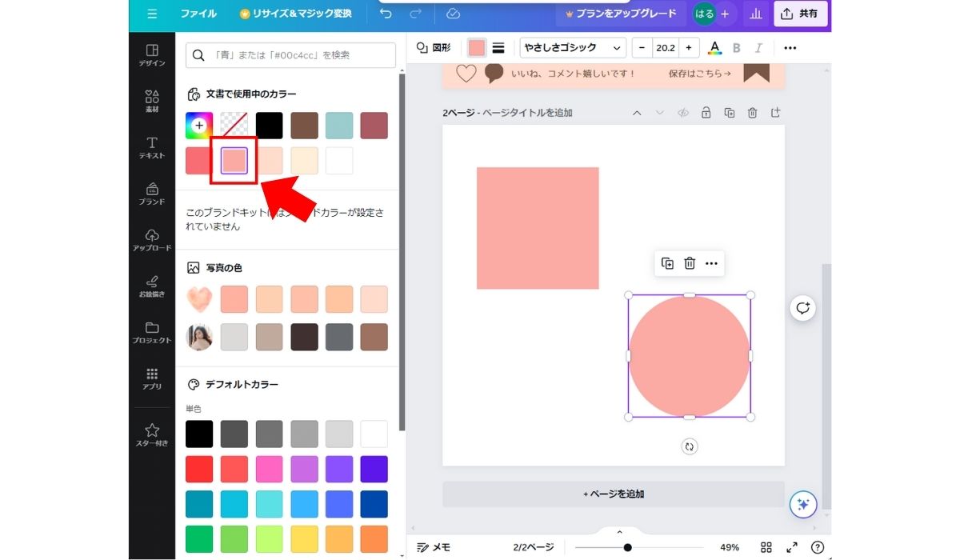
Task: Expand the pages panel chevron at bottom
Action: [x=619, y=532]
